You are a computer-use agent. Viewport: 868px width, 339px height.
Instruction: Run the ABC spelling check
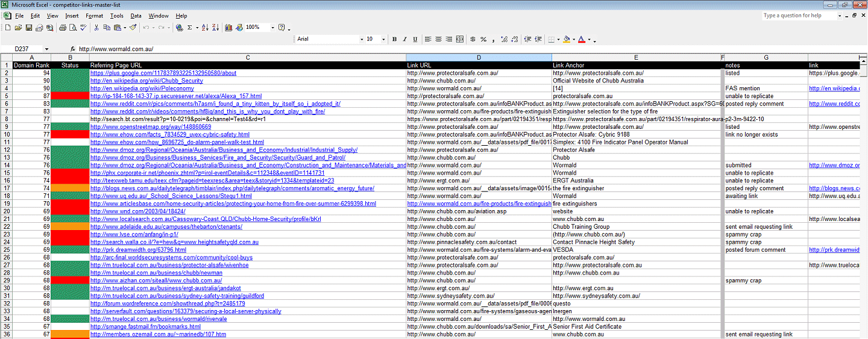(x=83, y=27)
